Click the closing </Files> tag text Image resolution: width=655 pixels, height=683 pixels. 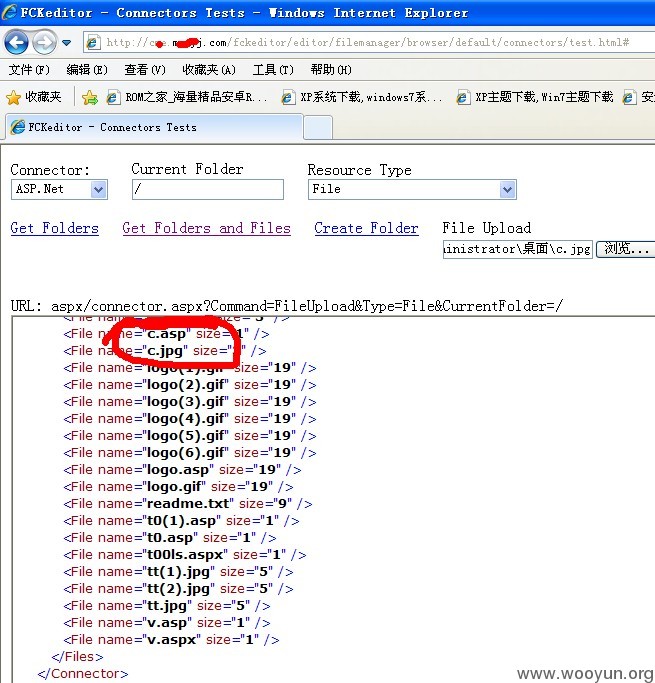click(x=78, y=657)
